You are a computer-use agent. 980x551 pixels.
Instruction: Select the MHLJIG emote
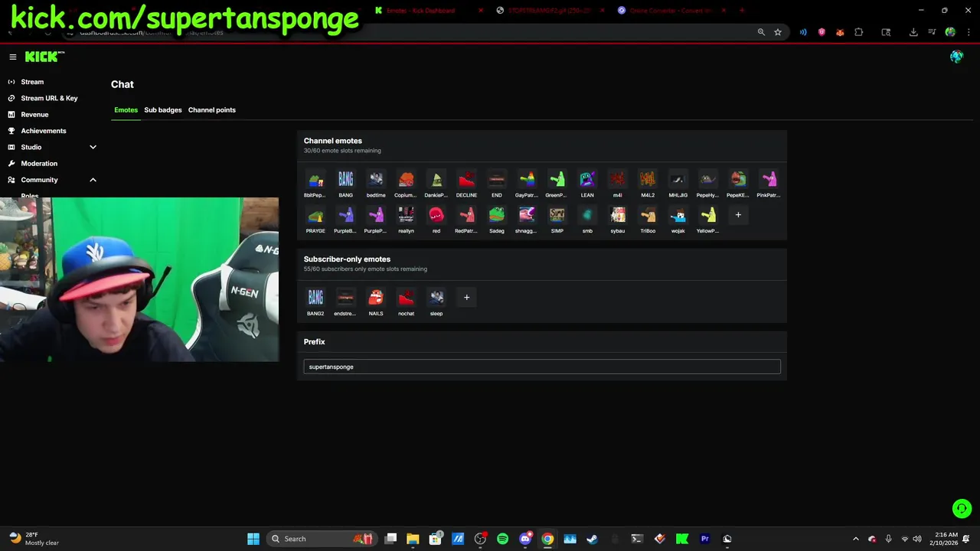coord(678,180)
